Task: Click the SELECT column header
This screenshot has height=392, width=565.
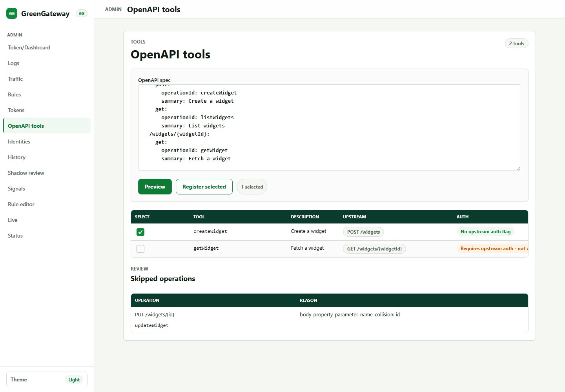Action: pyautogui.click(x=142, y=217)
